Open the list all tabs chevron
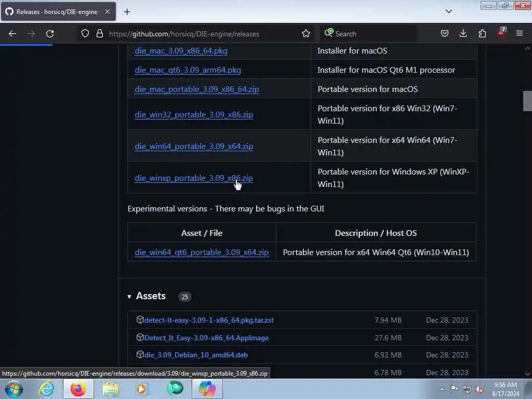This screenshot has width=532, height=399. [x=449, y=11]
